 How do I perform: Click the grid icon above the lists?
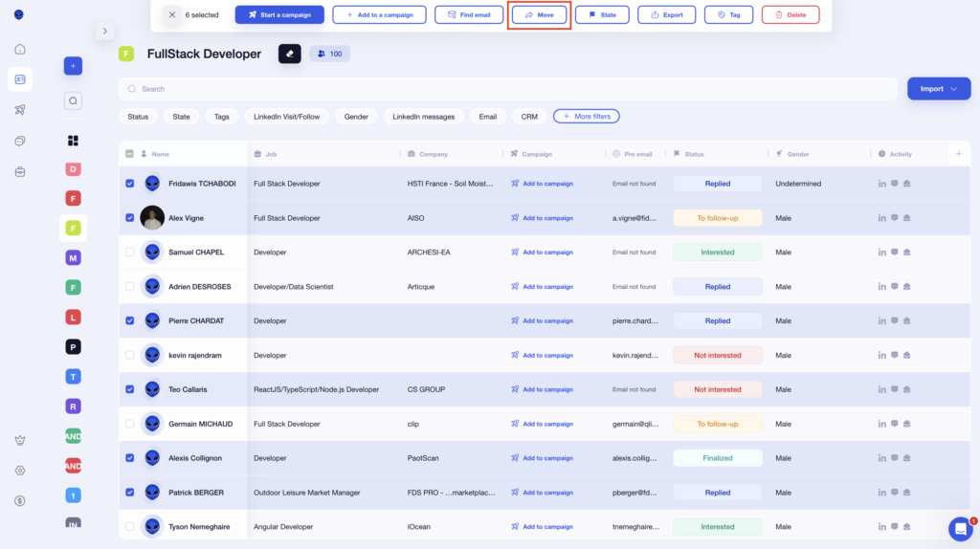[74, 141]
